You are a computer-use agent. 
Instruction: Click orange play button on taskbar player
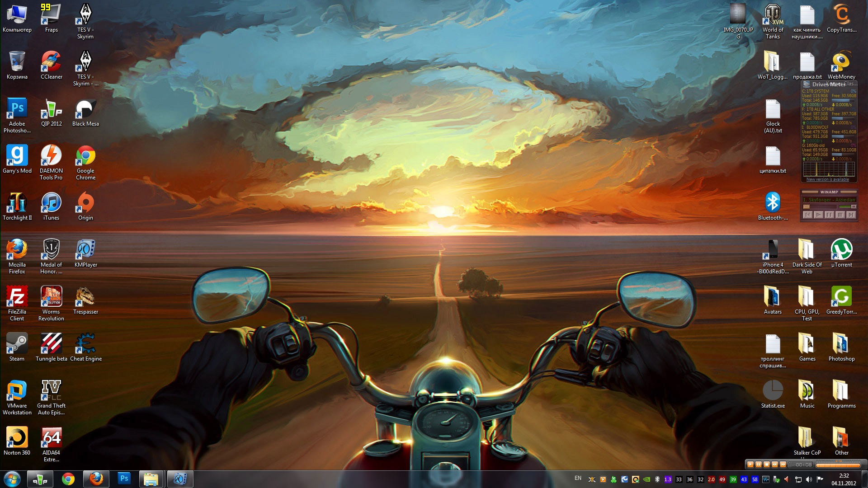coord(750,465)
